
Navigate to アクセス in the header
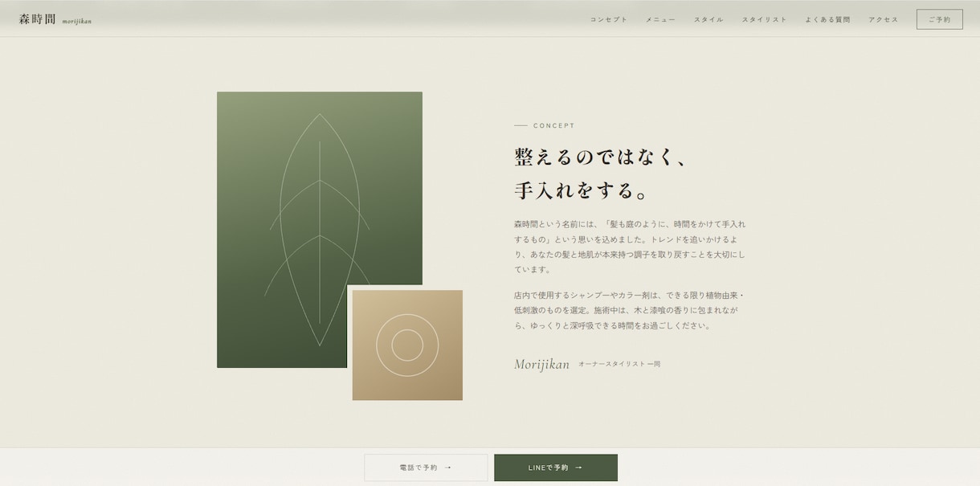tap(884, 19)
